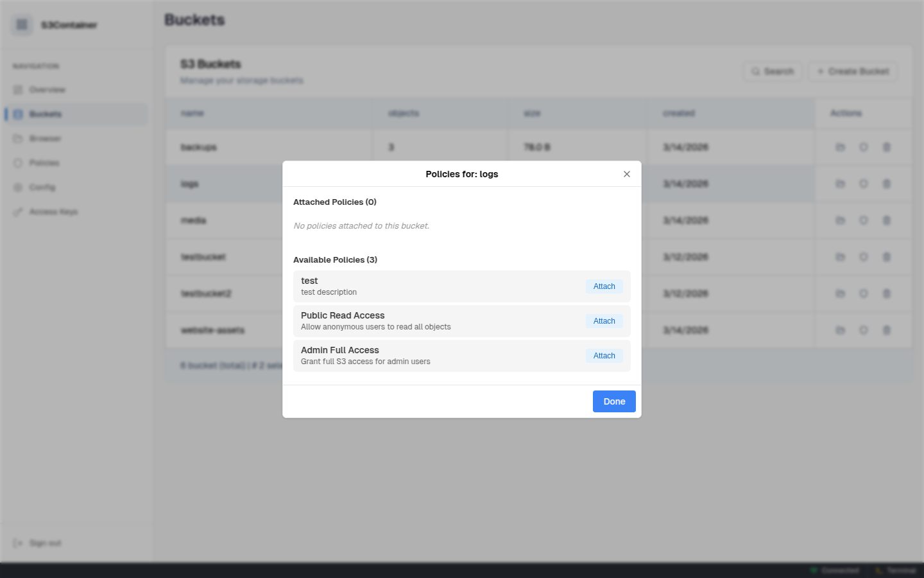The height and width of the screenshot is (578, 924).
Task: Attach the Public Read Access policy
Action: pyautogui.click(x=604, y=320)
